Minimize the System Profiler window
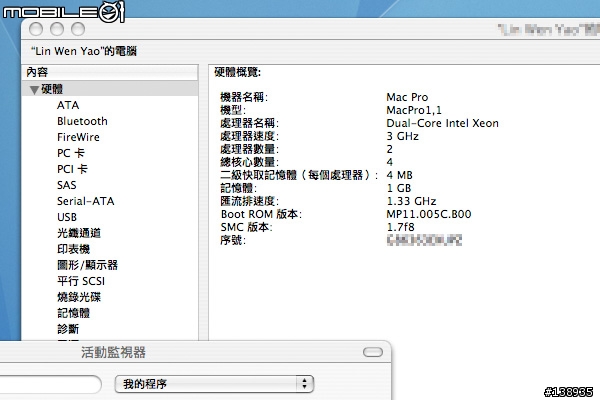The height and width of the screenshot is (400, 600). click(x=57, y=29)
